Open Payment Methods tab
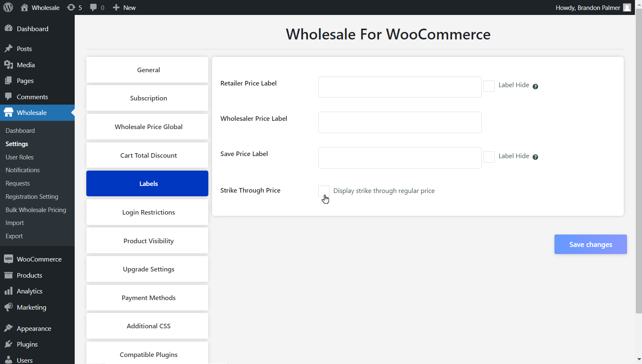 (x=147, y=298)
